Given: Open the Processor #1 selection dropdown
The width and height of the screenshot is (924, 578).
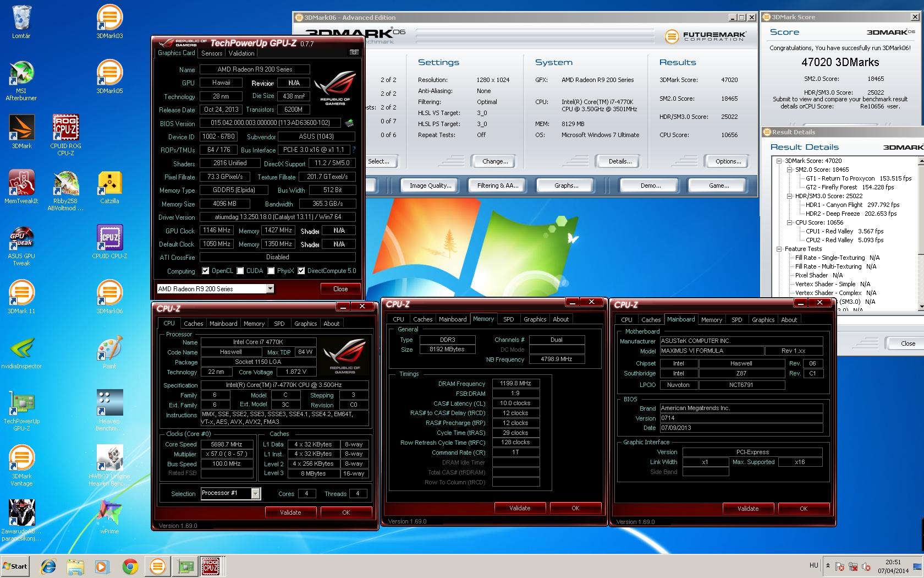Looking at the screenshot, I should click(255, 493).
